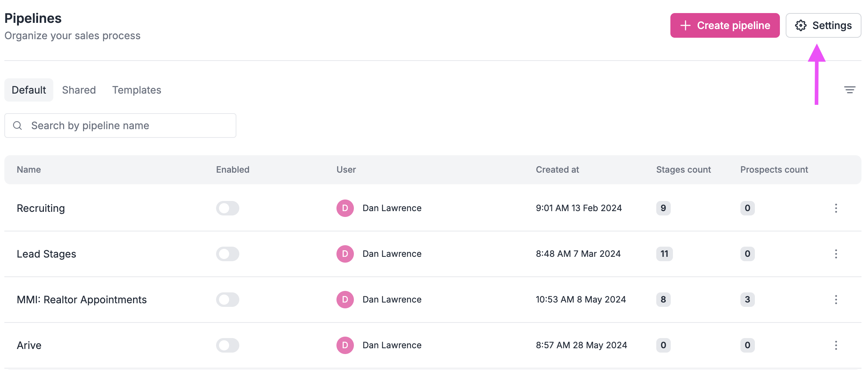
Task: Open the kebab menu for Lead Stages
Action: tap(836, 254)
